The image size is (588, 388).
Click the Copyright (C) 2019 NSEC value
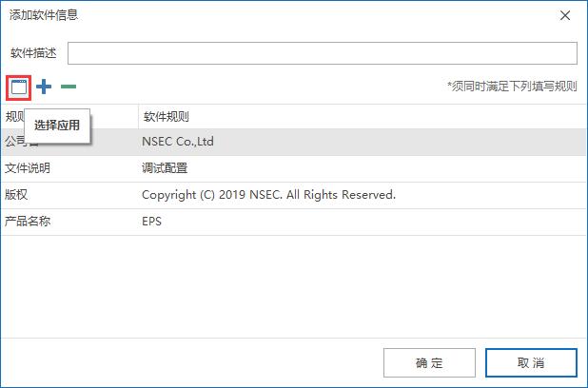268,195
